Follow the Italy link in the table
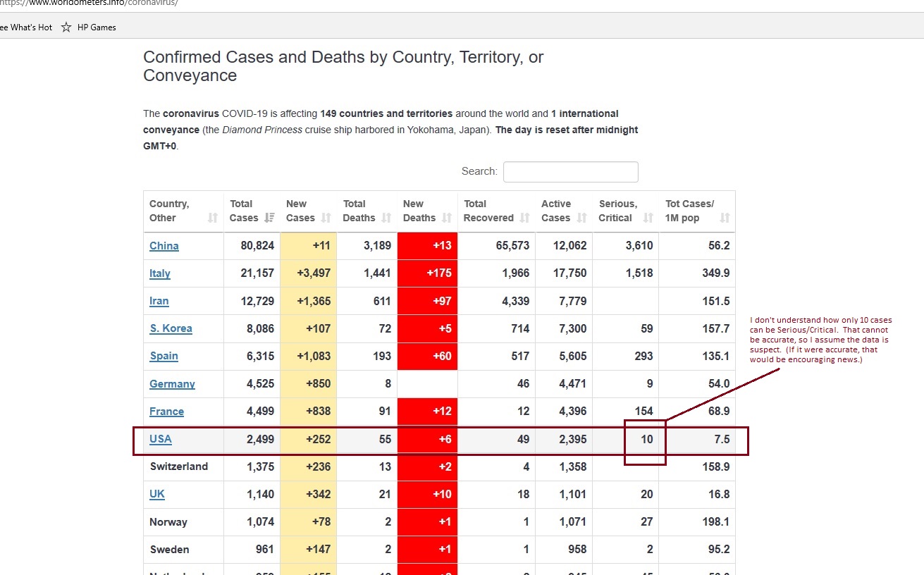 click(x=160, y=273)
